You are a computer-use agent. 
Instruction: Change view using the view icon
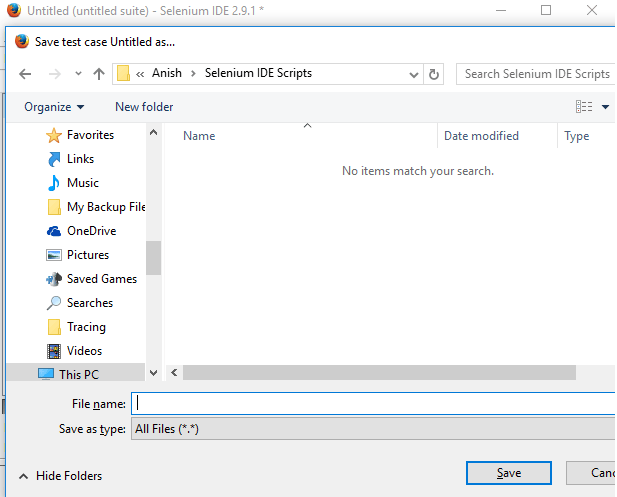coord(584,107)
